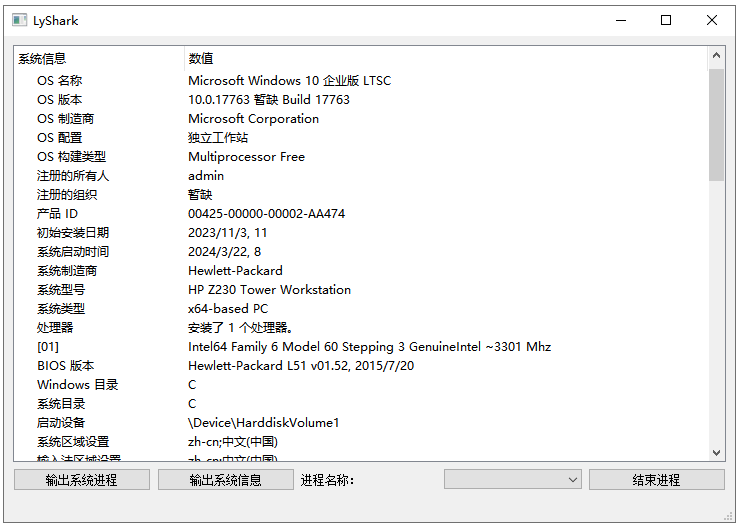This screenshot has height=528, width=741.
Task: Click the scrollbar down arrow
Action: pyautogui.click(x=716, y=453)
